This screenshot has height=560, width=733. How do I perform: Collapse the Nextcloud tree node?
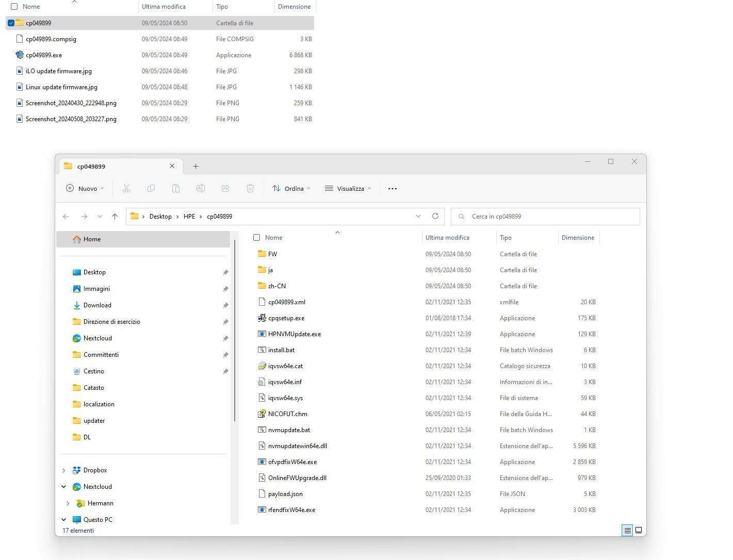tap(64, 487)
